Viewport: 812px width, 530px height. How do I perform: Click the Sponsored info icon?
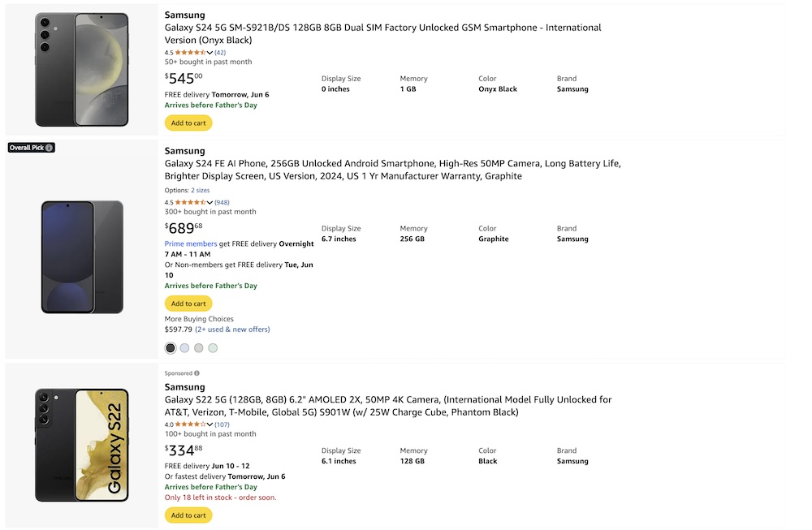point(197,373)
